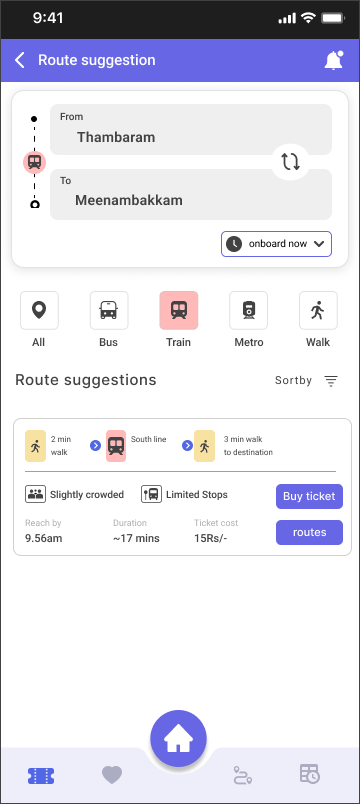Image resolution: width=360 pixels, height=804 pixels.
Task: Edit the From field Thambaram
Action: (x=191, y=129)
